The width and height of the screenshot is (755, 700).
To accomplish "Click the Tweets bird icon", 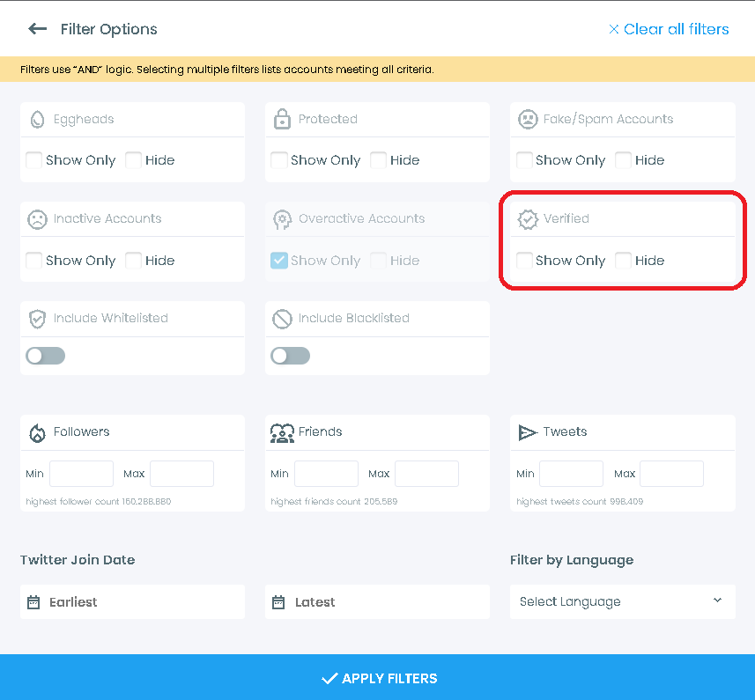I will coord(528,431).
